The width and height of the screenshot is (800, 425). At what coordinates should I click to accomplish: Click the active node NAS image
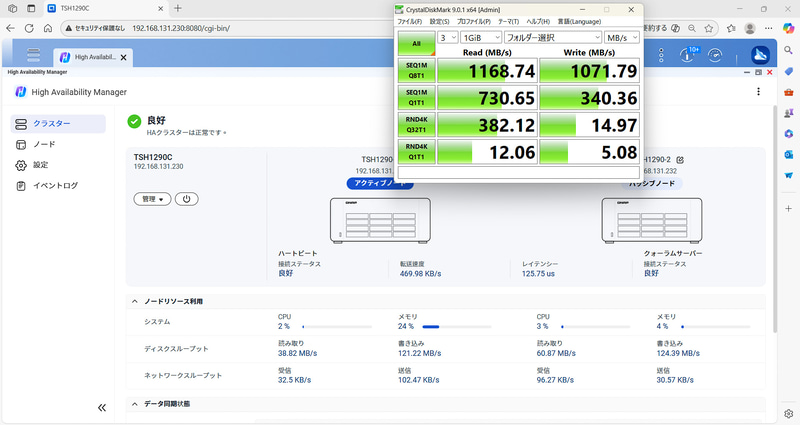pos(380,220)
